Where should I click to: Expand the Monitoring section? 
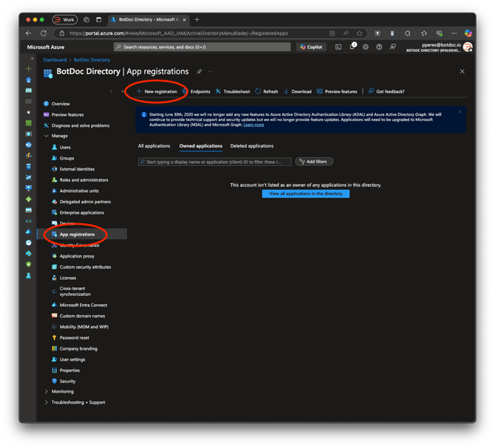tap(46, 392)
